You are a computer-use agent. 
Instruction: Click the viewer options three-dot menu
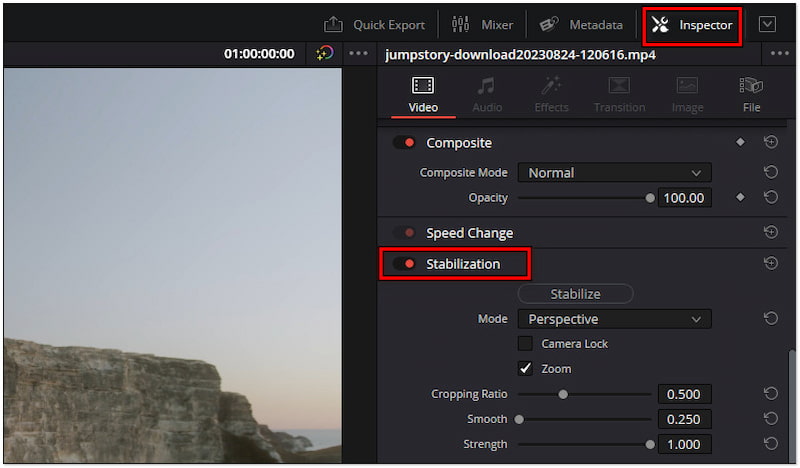tap(358, 54)
